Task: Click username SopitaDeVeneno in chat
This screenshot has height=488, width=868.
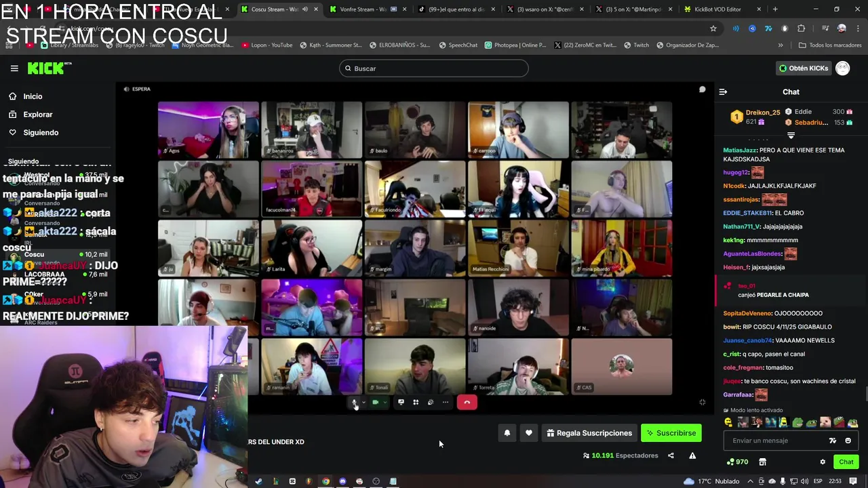Action: pyautogui.click(x=748, y=313)
